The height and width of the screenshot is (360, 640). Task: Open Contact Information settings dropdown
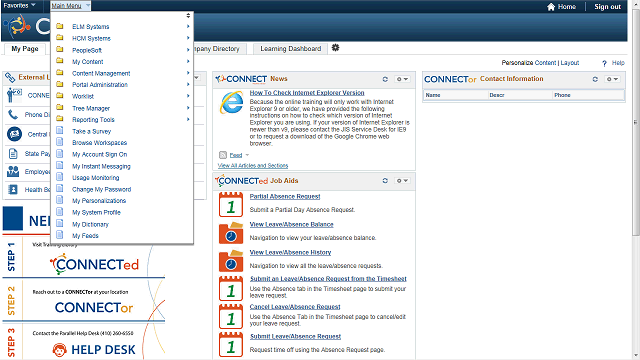click(612, 79)
